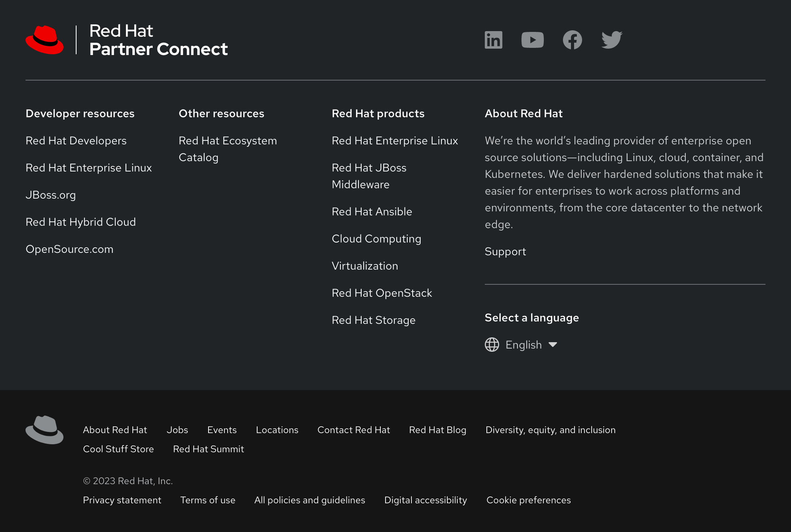Open the Privacy statement
The height and width of the screenshot is (532, 791).
(122, 500)
